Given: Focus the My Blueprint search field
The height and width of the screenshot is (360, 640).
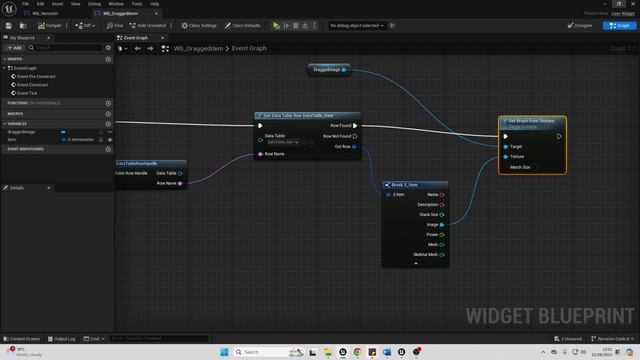Looking at the screenshot, I should [x=66, y=48].
